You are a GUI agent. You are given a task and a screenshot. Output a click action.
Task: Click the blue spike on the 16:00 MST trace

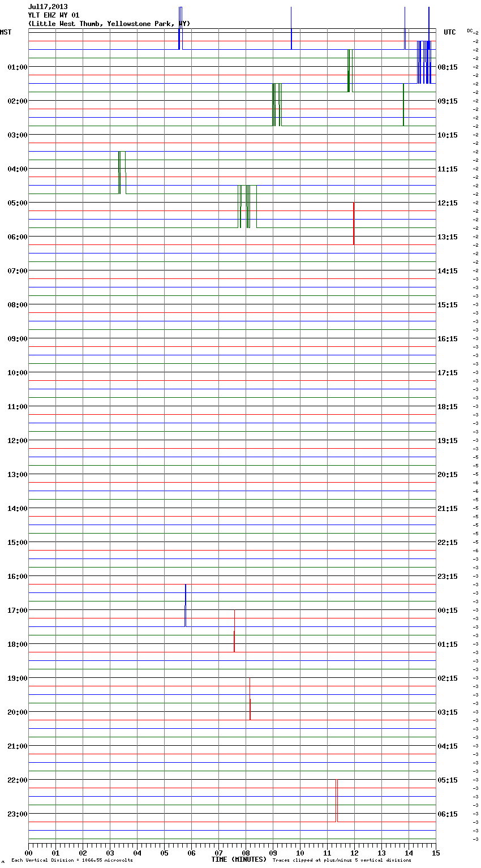tap(185, 605)
